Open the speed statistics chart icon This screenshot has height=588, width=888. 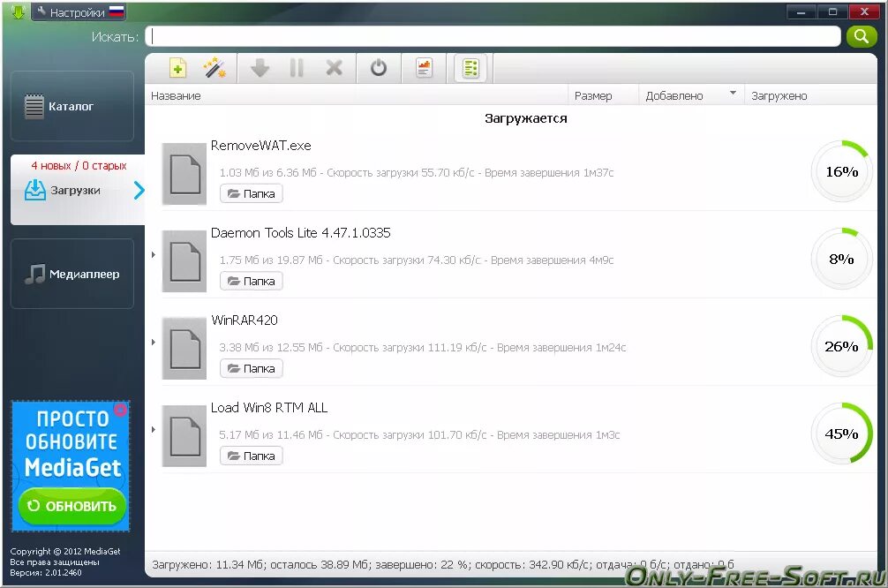point(424,68)
